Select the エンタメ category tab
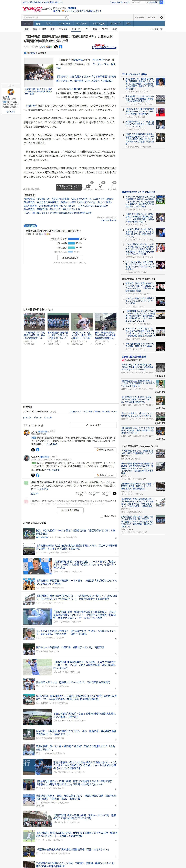 [63, 29]
